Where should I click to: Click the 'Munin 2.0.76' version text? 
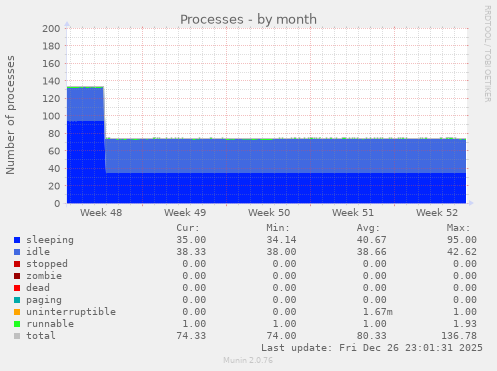pyautogui.click(x=248, y=360)
